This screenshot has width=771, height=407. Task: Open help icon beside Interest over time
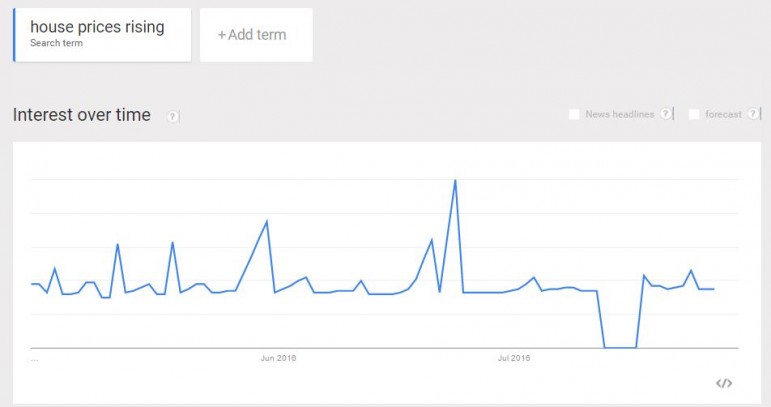click(173, 116)
